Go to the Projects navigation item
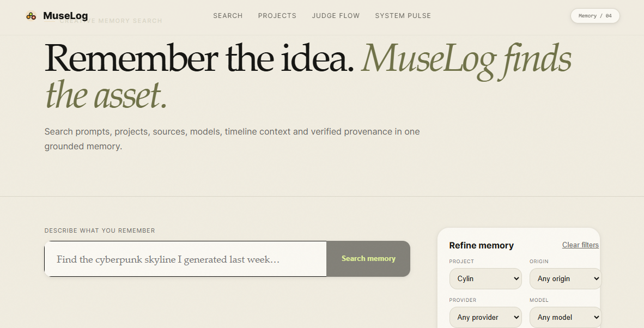The image size is (644, 328). [277, 16]
